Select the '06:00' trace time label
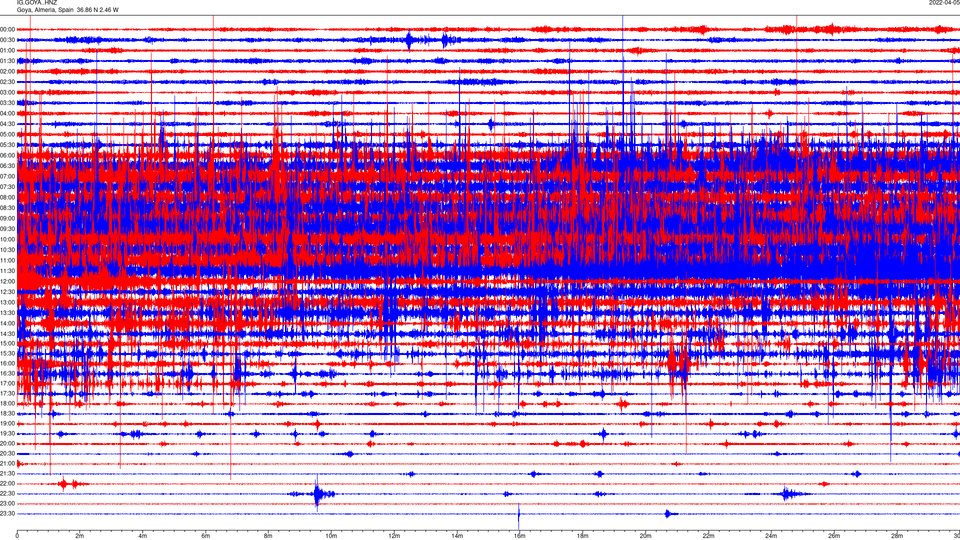The height and width of the screenshot is (540, 960). click(x=7, y=156)
